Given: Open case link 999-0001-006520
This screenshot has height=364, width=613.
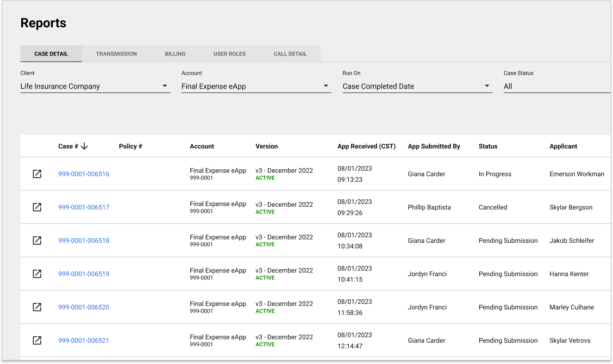Looking at the screenshot, I should pos(84,307).
